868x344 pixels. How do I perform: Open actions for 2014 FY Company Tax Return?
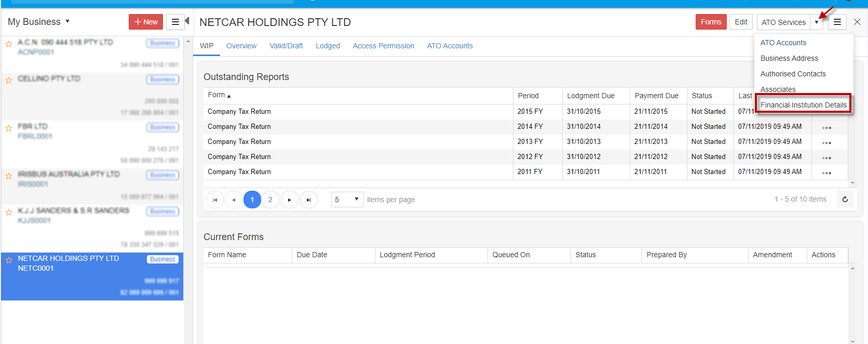[826, 128]
